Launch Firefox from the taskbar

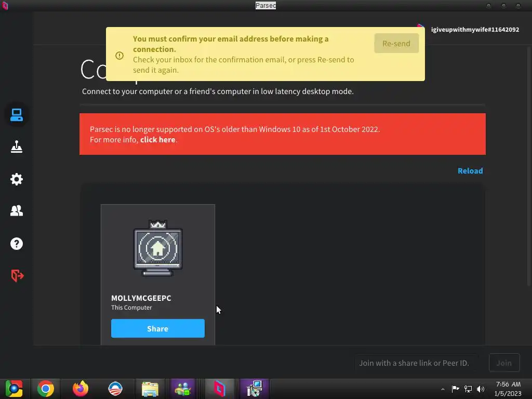81,389
